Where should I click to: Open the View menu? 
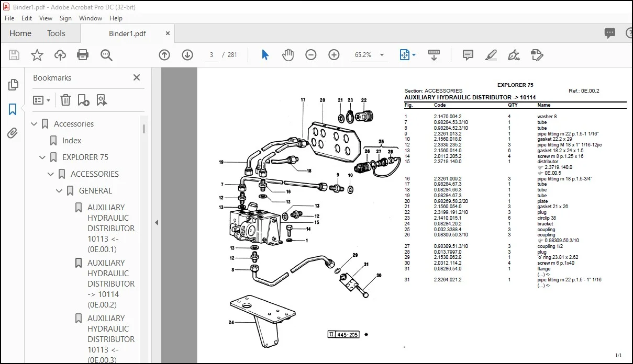click(x=46, y=18)
